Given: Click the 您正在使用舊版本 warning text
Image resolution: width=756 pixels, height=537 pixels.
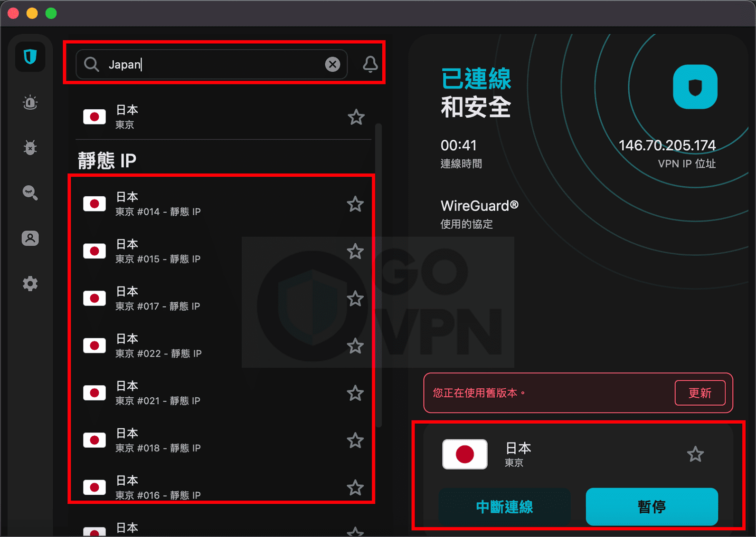Looking at the screenshot, I should (479, 393).
